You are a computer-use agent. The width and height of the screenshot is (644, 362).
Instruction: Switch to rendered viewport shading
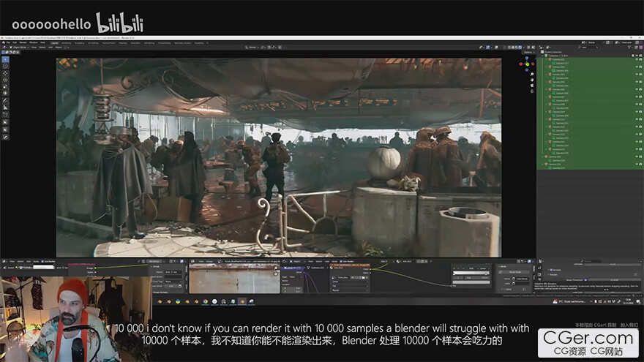click(520, 48)
